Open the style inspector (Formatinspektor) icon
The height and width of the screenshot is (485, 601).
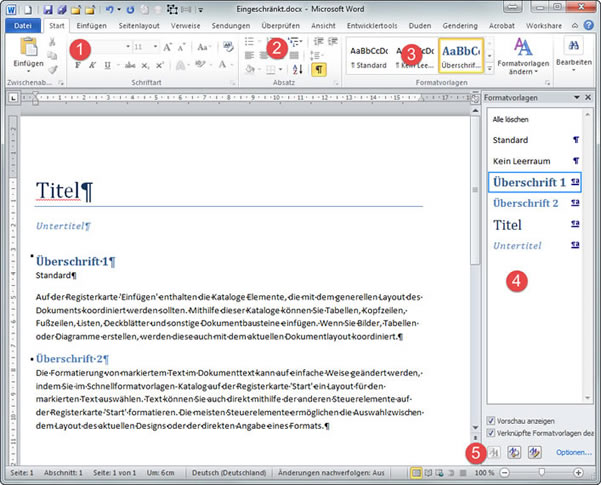click(513, 452)
